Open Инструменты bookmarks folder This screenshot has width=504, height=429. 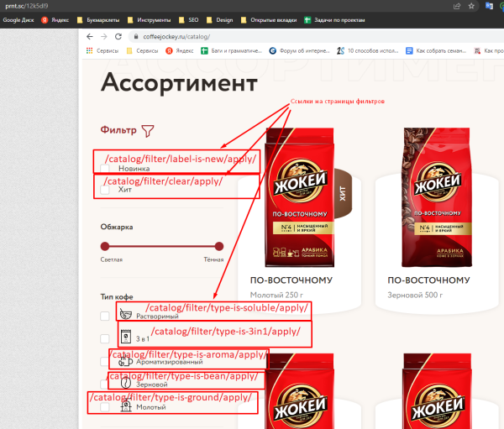[x=150, y=20]
